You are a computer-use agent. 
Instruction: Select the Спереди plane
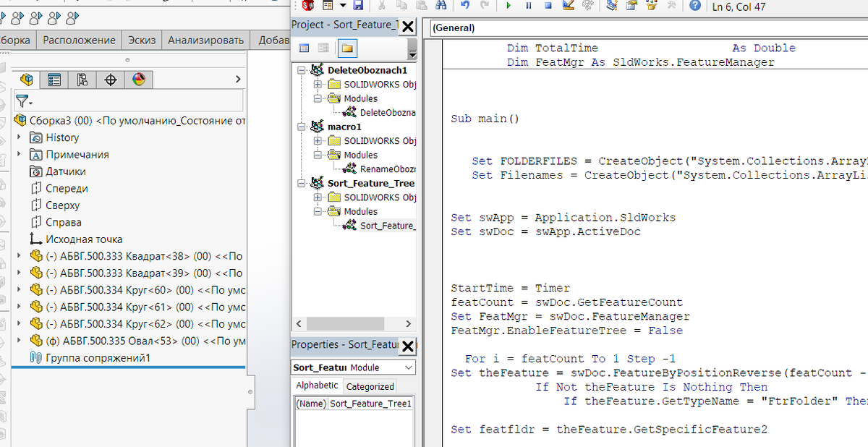coord(59,188)
